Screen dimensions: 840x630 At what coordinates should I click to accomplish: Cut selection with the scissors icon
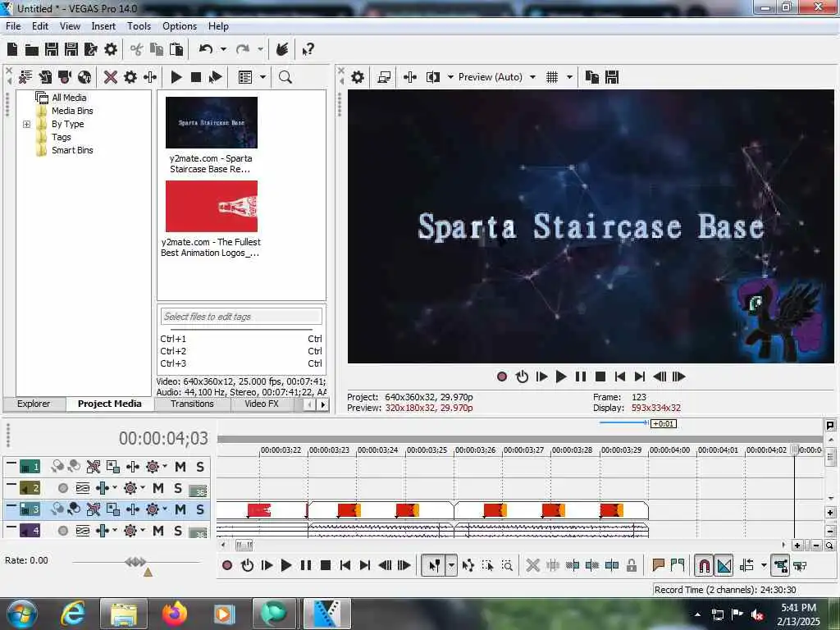tap(137, 50)
